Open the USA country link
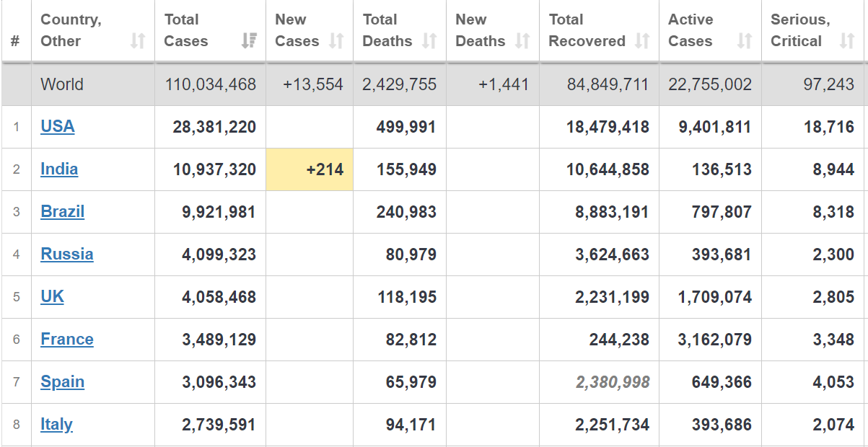The height and width of the screenshot is (447, 868). 58,127
